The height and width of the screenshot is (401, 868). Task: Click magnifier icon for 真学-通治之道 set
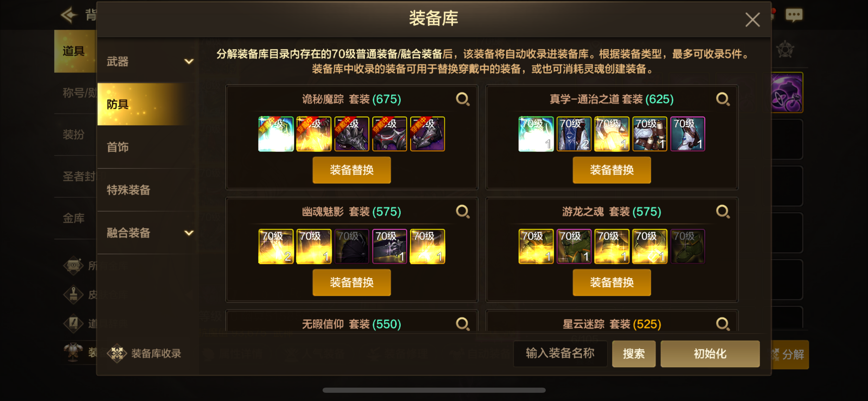pyautogui.click(x=723, y=99)
